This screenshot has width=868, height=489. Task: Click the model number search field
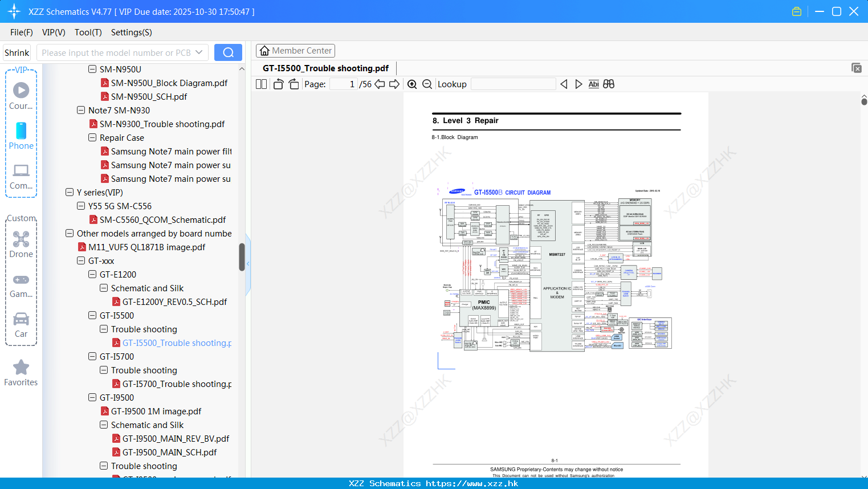[116, 52]
